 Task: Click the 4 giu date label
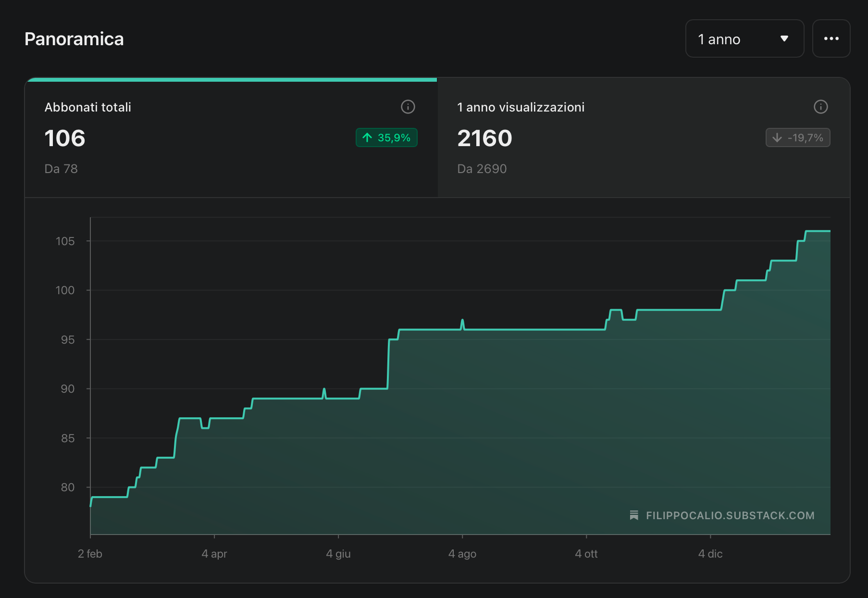[338, 554]
